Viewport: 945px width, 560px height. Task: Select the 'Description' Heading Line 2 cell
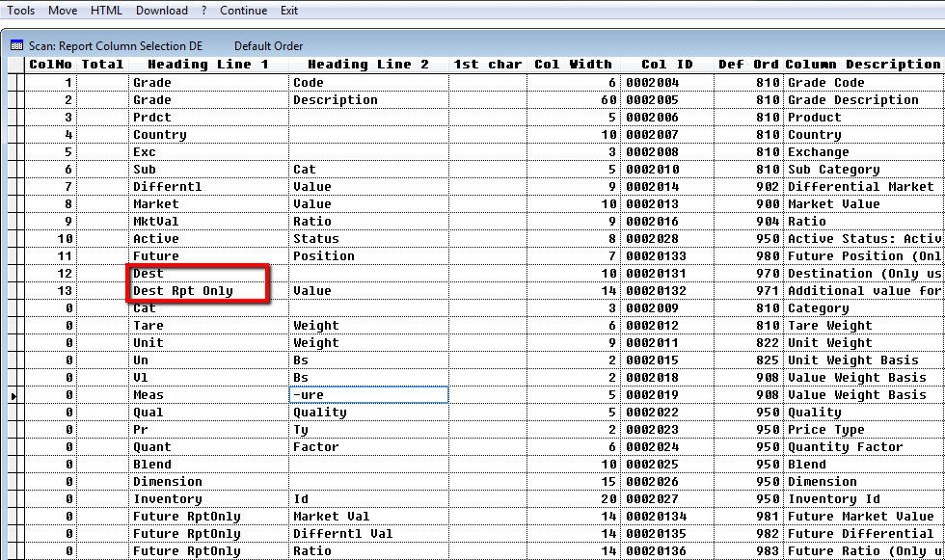pos(368,100)
